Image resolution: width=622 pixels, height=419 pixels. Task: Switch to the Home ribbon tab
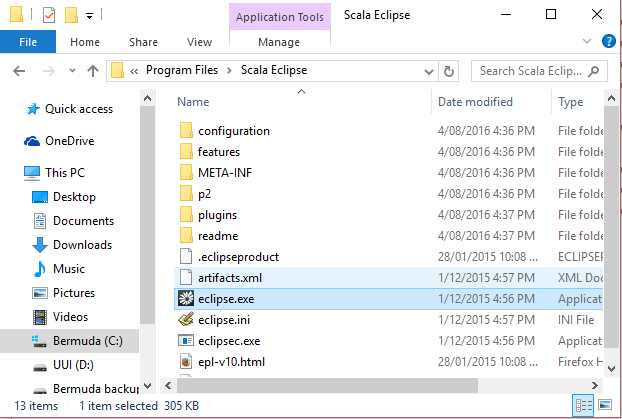(x=85, y=42)
